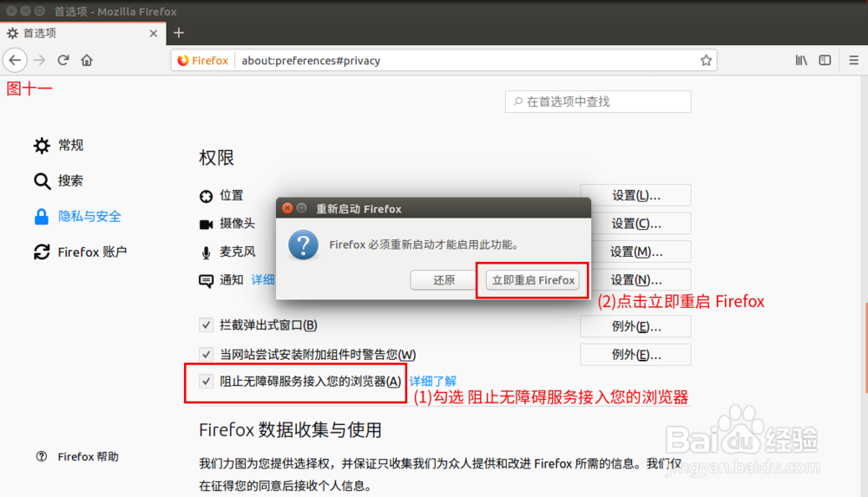Click the 详细了解 link for accessibility
868x497 pixels.
pos(432,382)
